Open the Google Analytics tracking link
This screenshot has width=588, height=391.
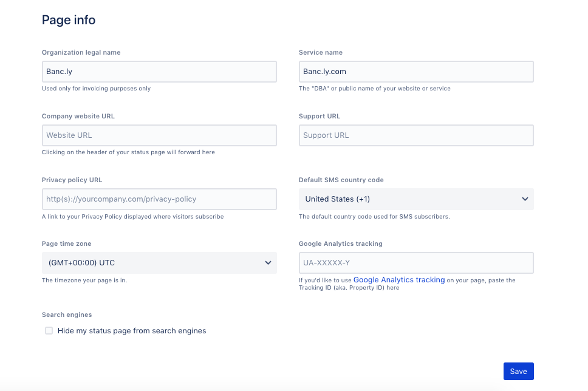point(398,280)
